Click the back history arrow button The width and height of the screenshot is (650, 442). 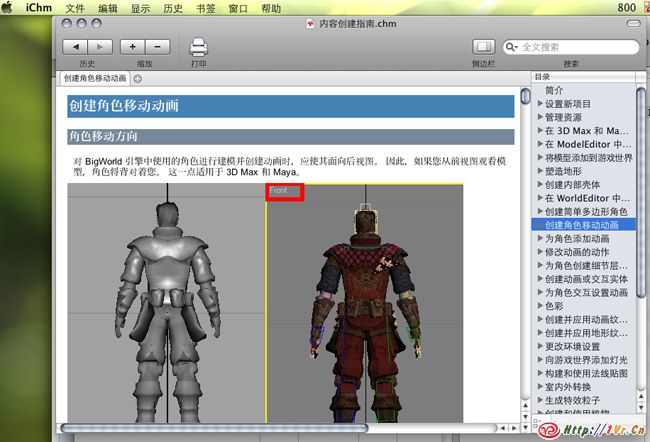pos(75,47)
